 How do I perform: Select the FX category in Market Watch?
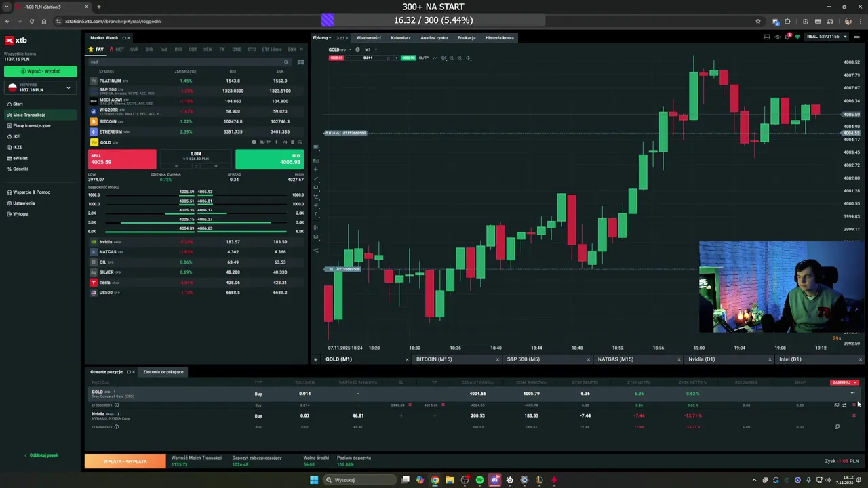(x=222, y=49)
